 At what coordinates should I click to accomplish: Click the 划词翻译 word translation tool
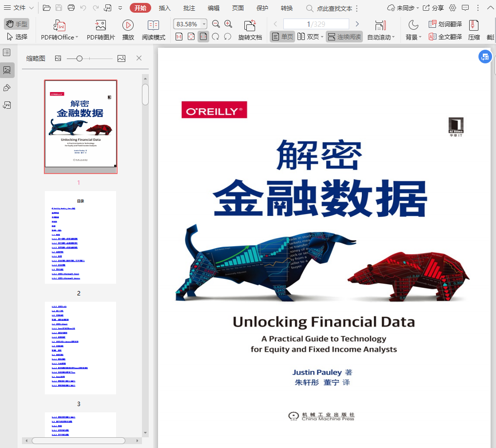pos(445,24)
